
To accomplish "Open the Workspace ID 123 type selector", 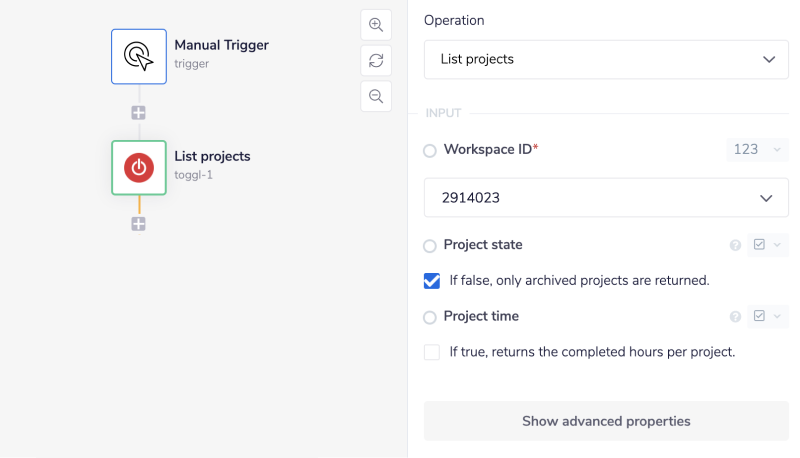I will pyautogui.click(x=757, y=150).
